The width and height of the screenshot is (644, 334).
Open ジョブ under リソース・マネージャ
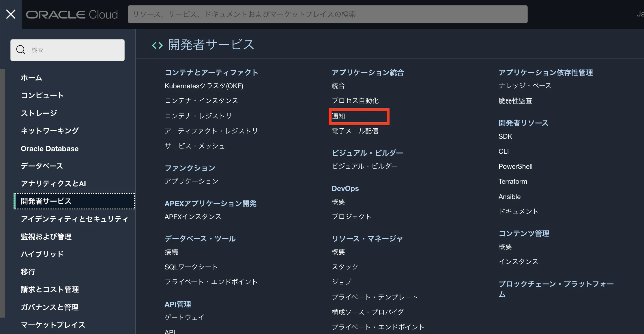(x=342, y=282)
